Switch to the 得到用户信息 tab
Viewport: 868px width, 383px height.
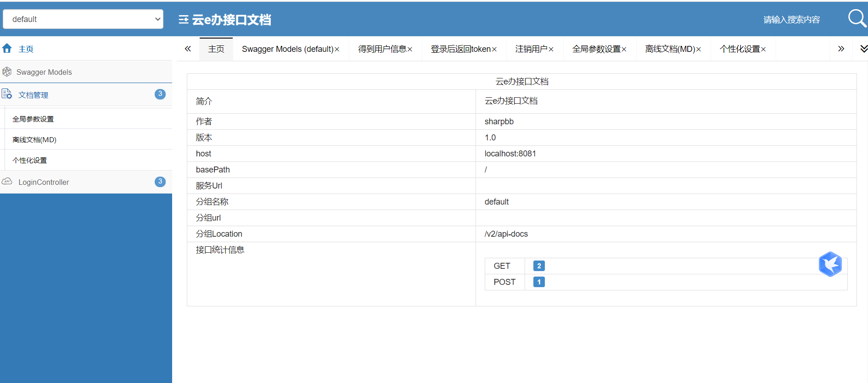[x=382, y=49]
